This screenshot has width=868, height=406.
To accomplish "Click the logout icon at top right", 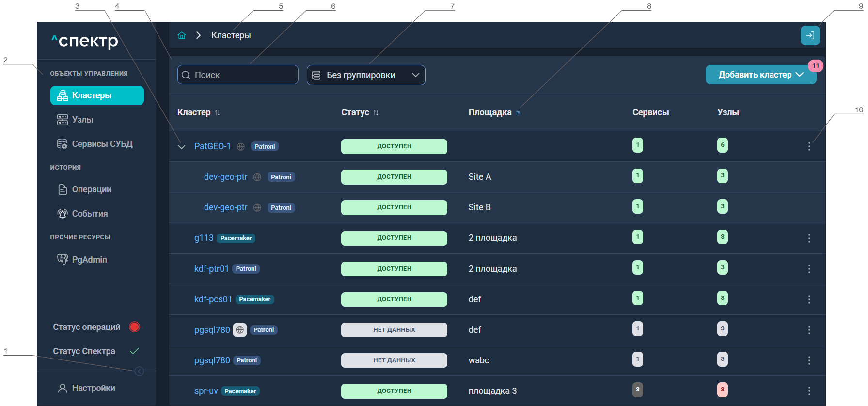I will (x=810, y=35).
